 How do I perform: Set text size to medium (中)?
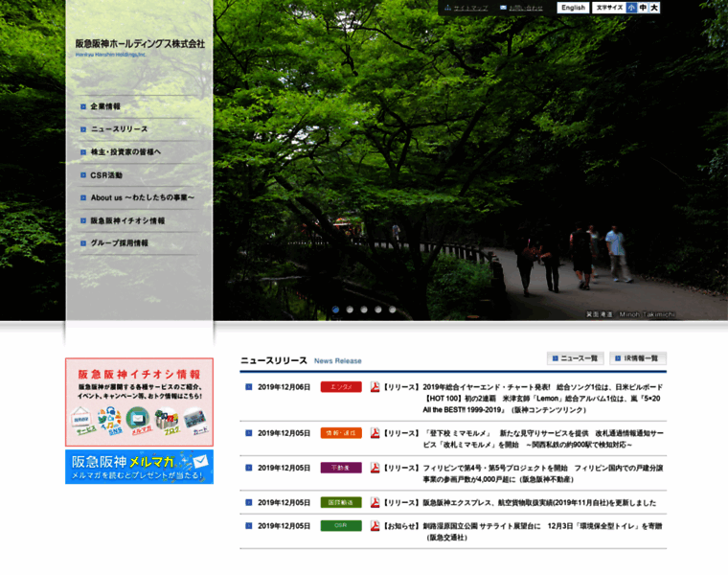[643, 8]
